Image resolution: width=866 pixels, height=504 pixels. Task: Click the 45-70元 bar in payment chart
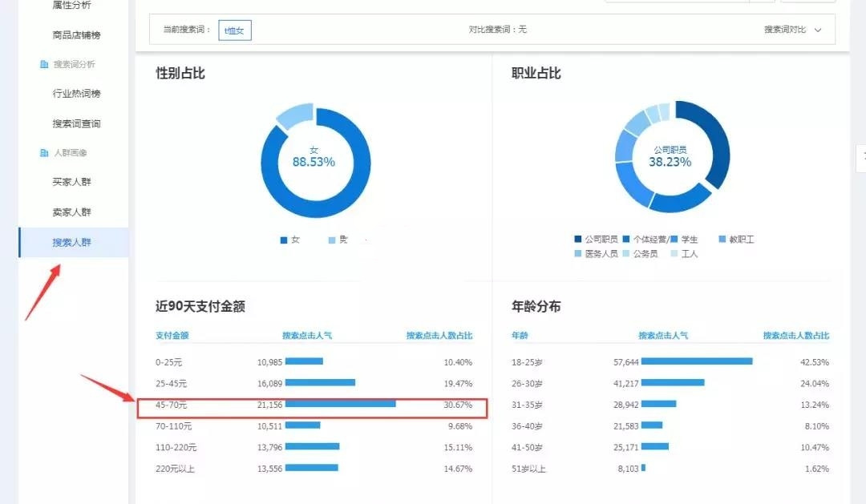[x=340, y=405]
